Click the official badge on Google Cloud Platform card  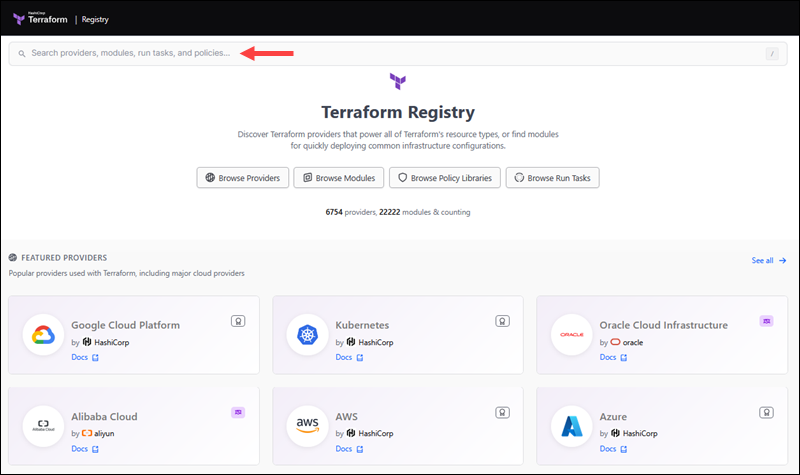238,321
